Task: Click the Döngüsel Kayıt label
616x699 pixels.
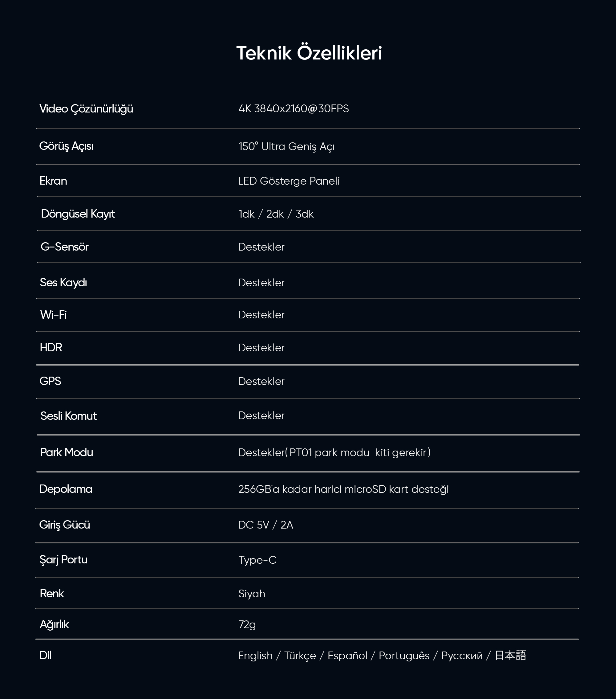Action: 78,214
